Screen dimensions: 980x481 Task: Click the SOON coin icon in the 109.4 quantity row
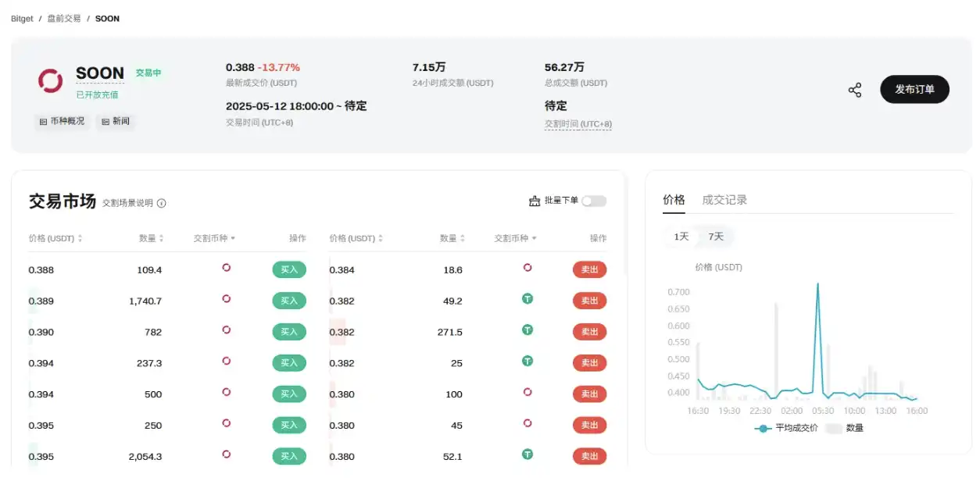[227, 268]
